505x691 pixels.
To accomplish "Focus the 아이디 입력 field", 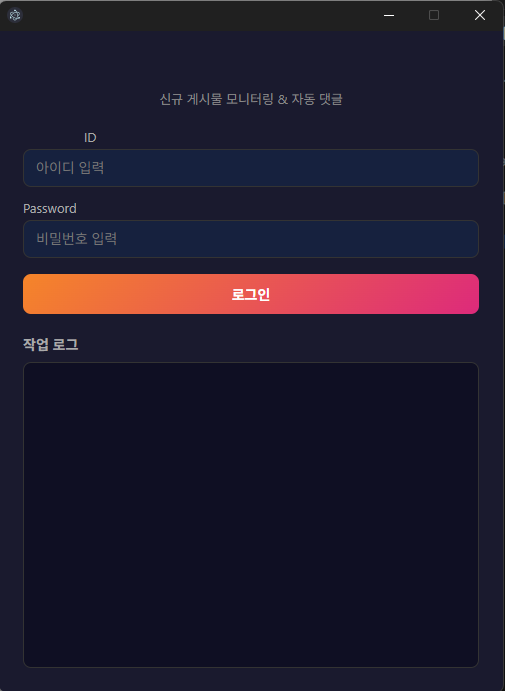I will pyautogui.click(x=251, y=168).
